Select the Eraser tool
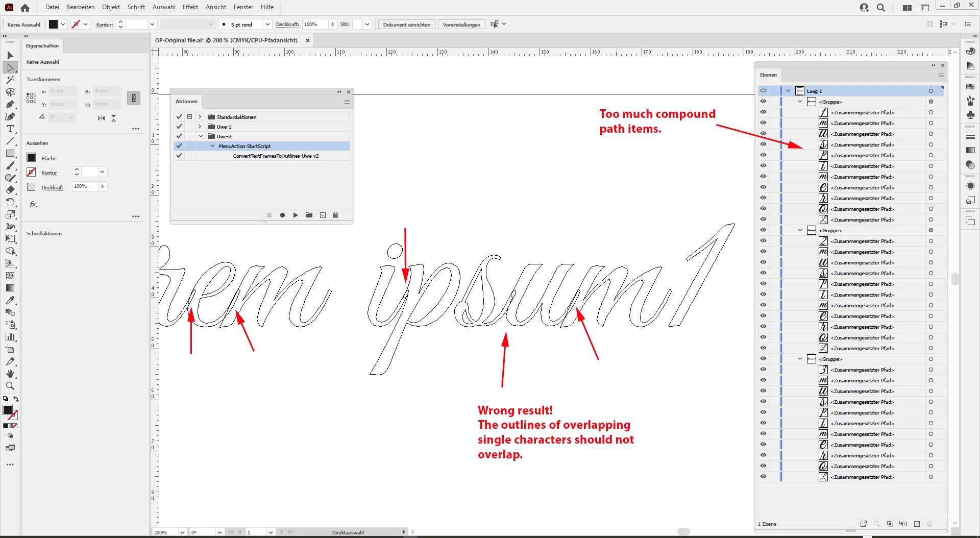Screen dimensions: 980x538 pyautogui.click(x=10, y=190)
